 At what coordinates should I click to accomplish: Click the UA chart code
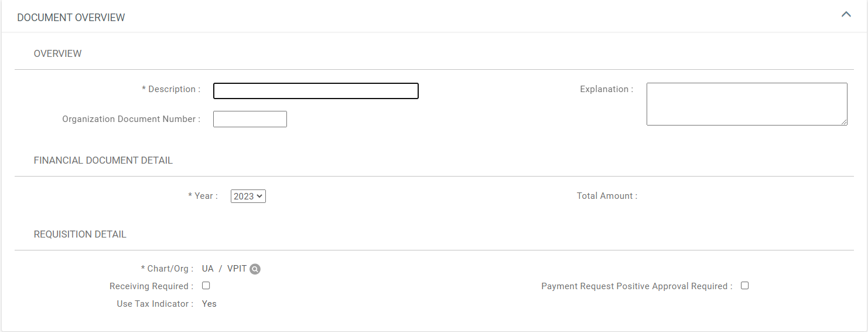208,269
